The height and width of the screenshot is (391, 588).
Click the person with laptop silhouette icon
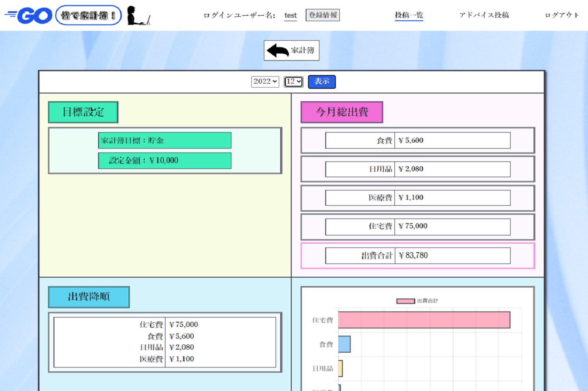click(x=138, y=16)
